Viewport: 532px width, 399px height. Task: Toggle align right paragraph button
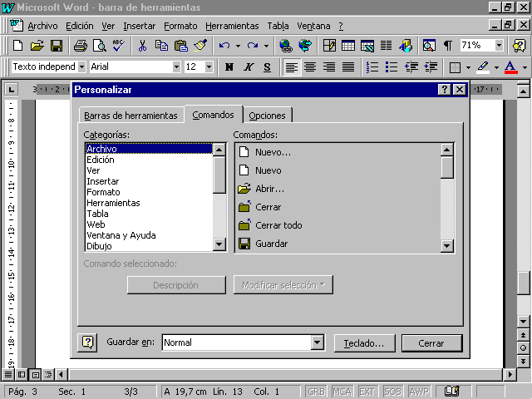tap(329, 66)
